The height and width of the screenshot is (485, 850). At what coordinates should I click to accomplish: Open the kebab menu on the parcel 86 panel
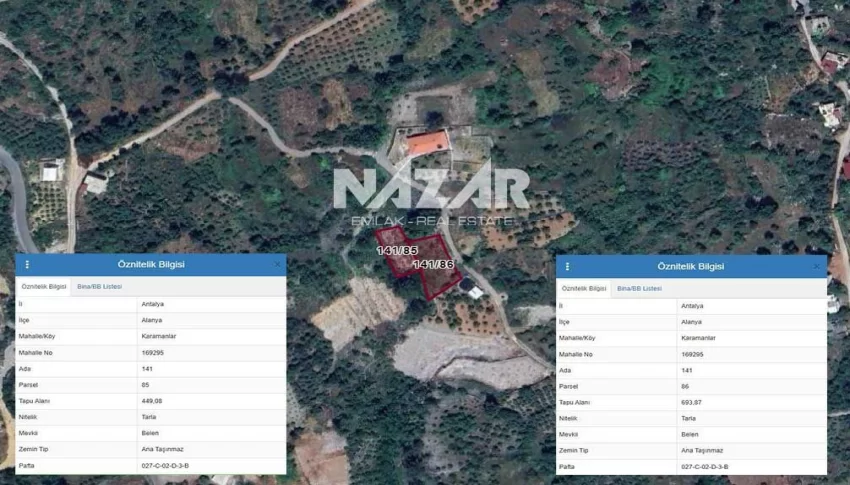point(567,267)
